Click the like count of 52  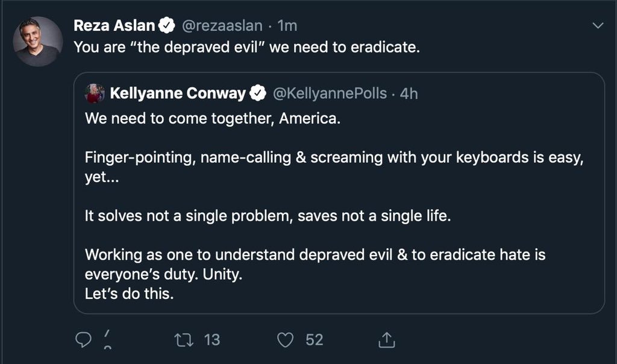[x=314, y=340]
